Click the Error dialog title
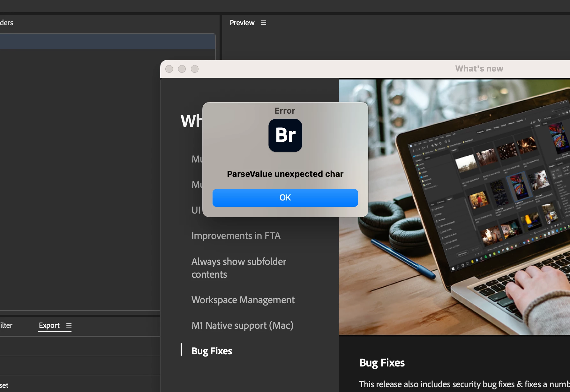This screenshot has height=392, width=570. tap(285, 111)
